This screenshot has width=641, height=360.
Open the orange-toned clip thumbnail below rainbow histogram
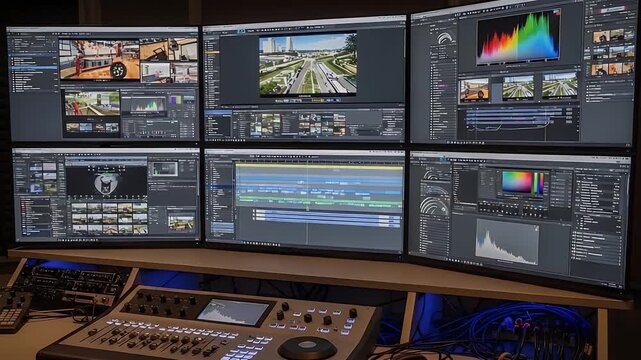tap(474, 89)
